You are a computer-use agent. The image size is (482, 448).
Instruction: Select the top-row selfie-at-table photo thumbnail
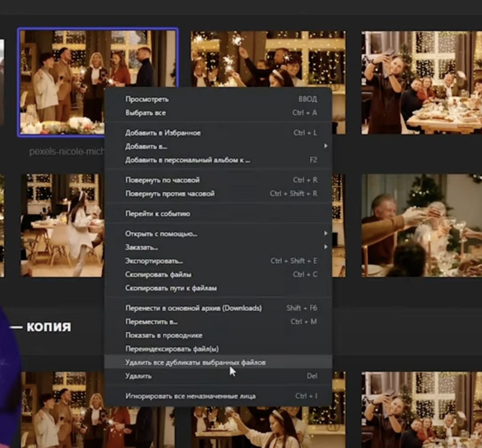422,82
